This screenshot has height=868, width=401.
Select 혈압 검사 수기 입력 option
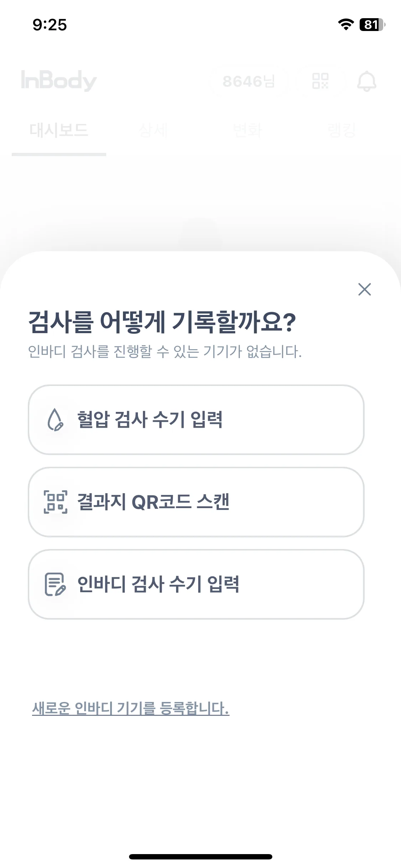(x=196, y=420)
